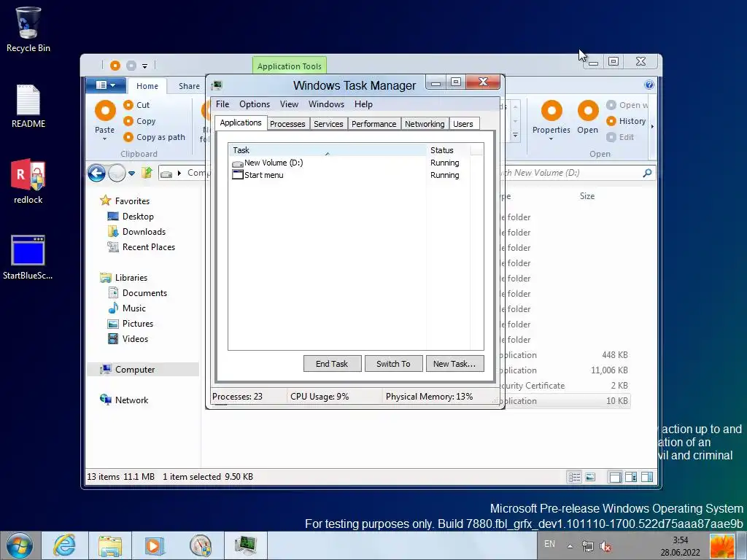Viewport: 747px width, 560px height.
Task: Open Windows Media Player taskbar icon
Action: pyautogui.click(x=154, y=545)
